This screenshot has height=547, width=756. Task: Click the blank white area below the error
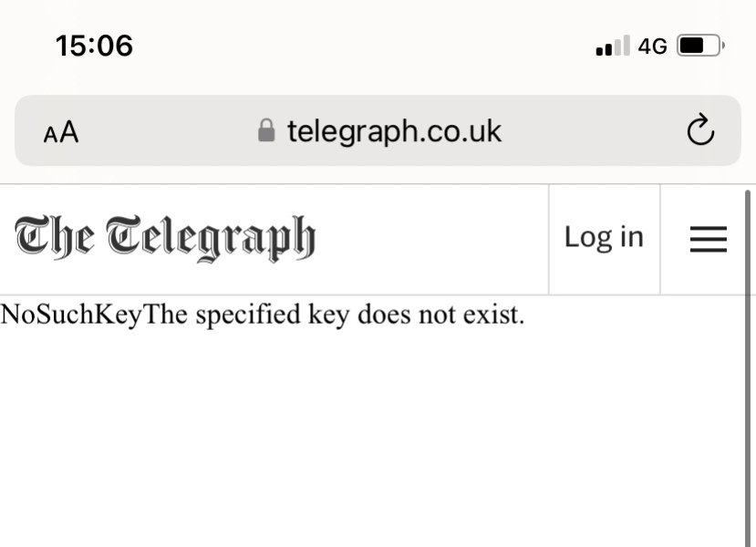(365, 438)
